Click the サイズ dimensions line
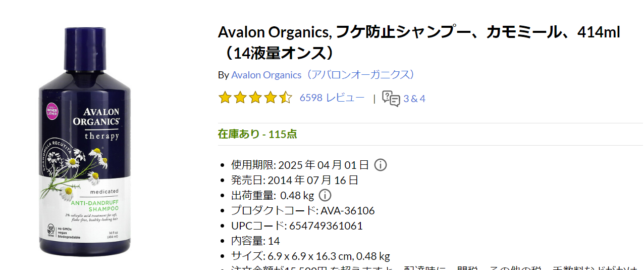This screenshot has width=644, height=270. point(310,256)
